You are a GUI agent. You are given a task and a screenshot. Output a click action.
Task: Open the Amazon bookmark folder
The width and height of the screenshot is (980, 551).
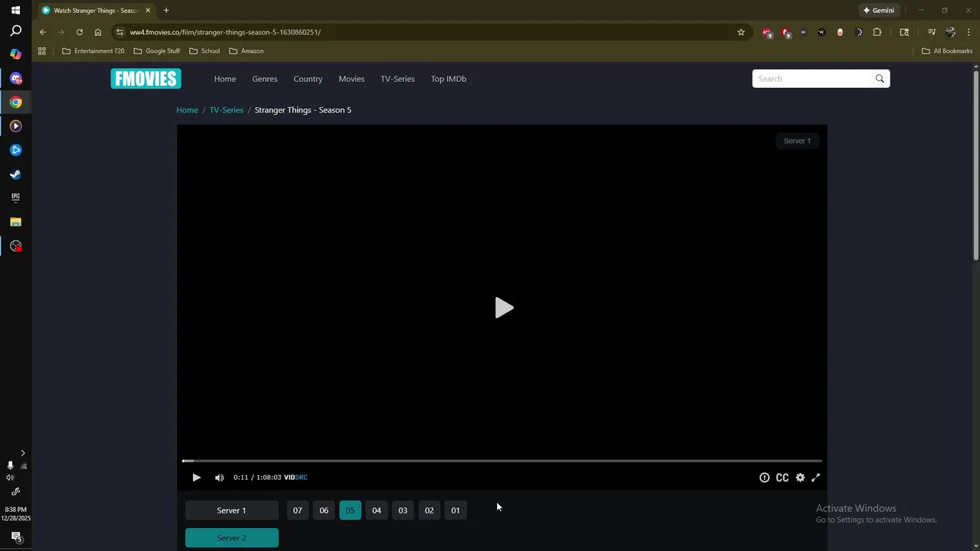tap(247, 51)
